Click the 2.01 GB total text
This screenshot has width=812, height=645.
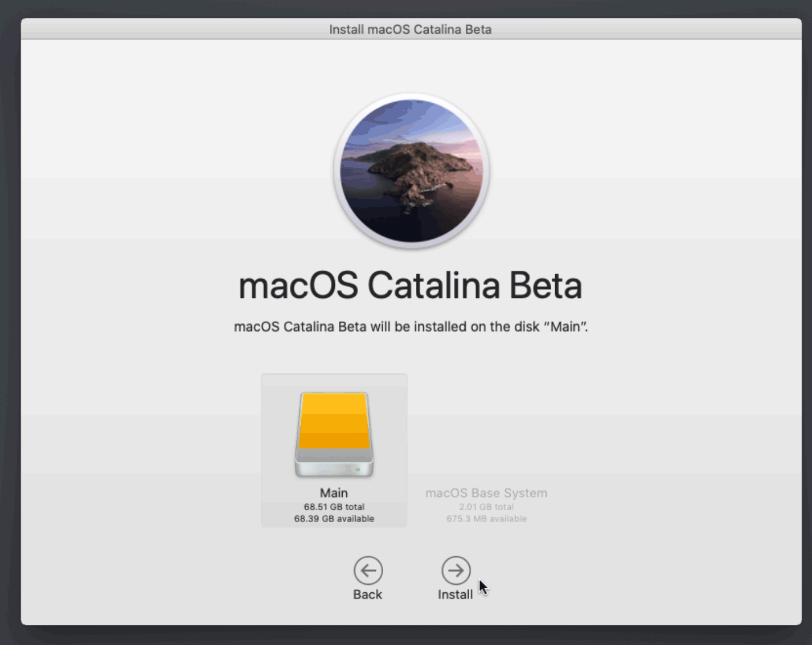pyautogui.click(x=486, y=507)
